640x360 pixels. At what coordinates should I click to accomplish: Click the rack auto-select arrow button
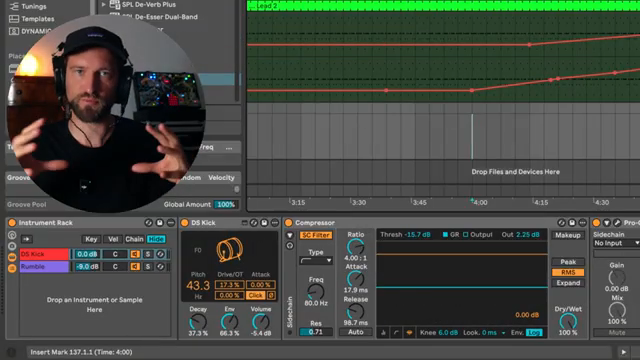point(27,239)
